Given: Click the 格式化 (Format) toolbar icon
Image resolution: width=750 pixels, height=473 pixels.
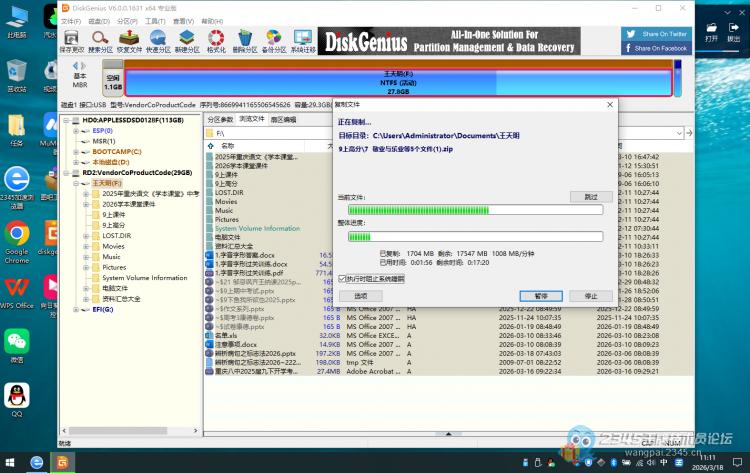Looking at the screenshot, I should pyautogui.click(x=216, y=39).
